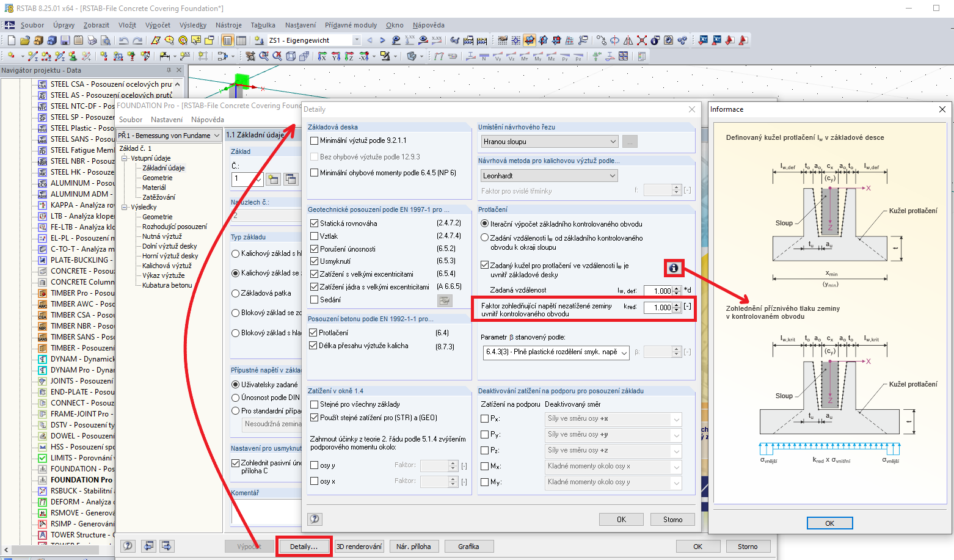This screenshot has height=560, width=954.
Task: Open the Tabulka menu
Action: 263,25
